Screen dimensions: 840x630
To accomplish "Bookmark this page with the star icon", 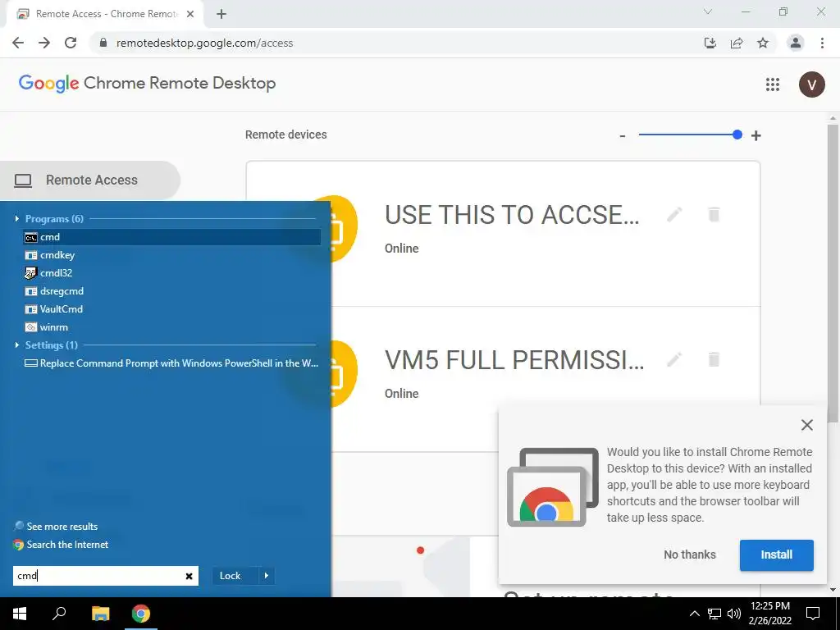I will [763, 43].
